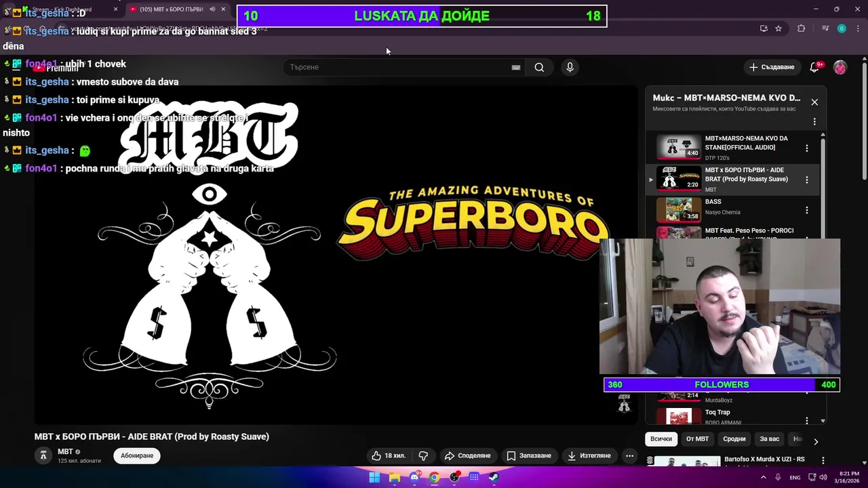Open options for BASS playlist item
This screenshot has height=488, width=868.
pyautogui.click(x=806, y=210)
